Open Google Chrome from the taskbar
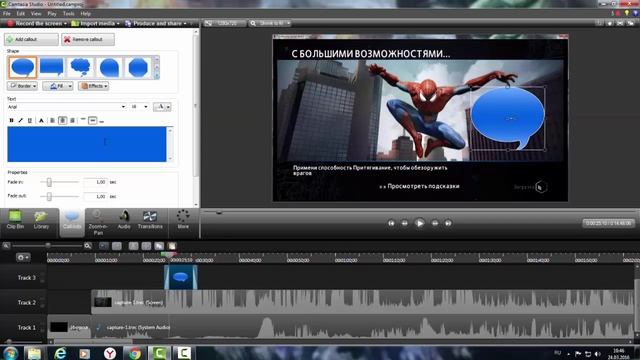Image resolution: width=640 pixels, height=360 pixels. pos(135,353)
